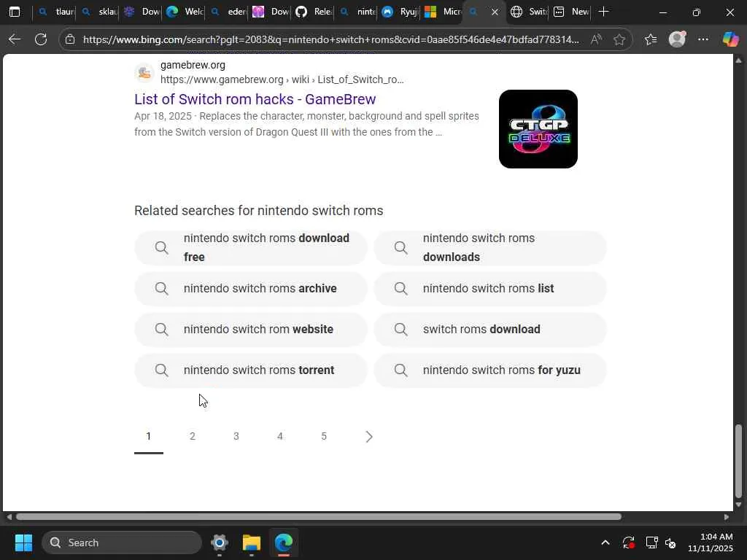
Task: Open the display network tray icon
Action: 651,542
